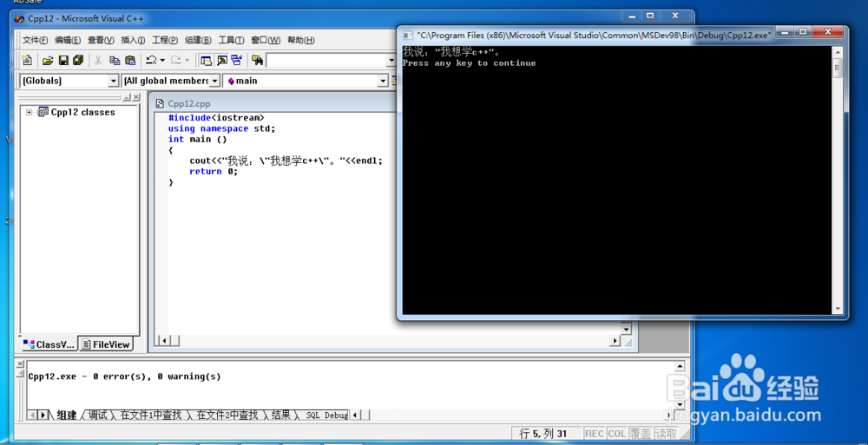Click Press any key to continue console text
Image resolution: width=868 pixels, height=445 pixels.
470,63
